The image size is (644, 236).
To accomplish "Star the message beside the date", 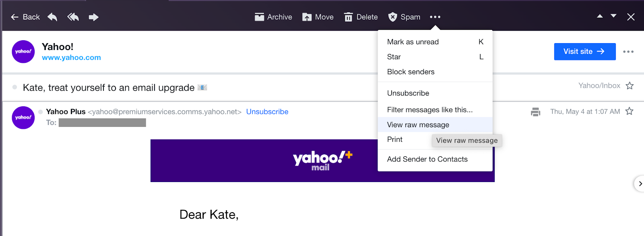I will pyautogui.click(x=630, y=111).
